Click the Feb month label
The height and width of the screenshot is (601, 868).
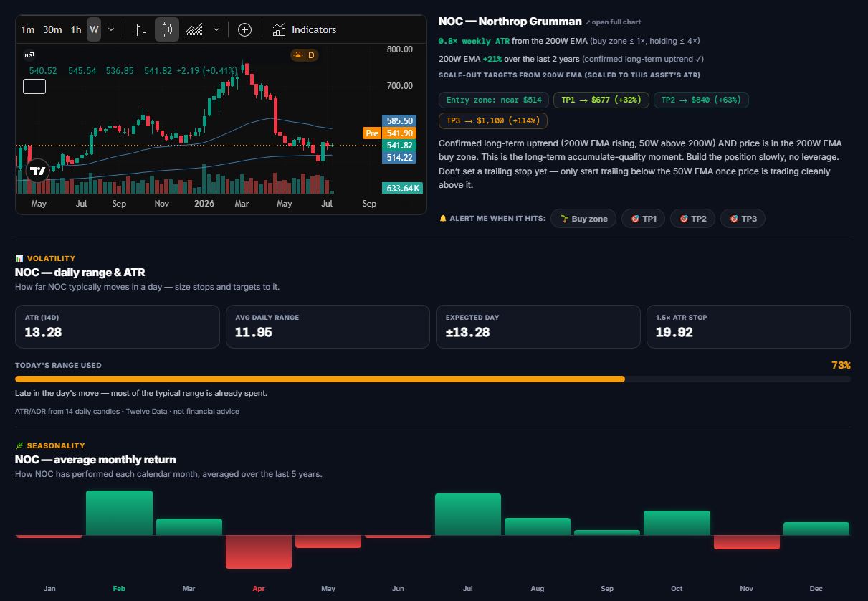(x=119, y=589)
